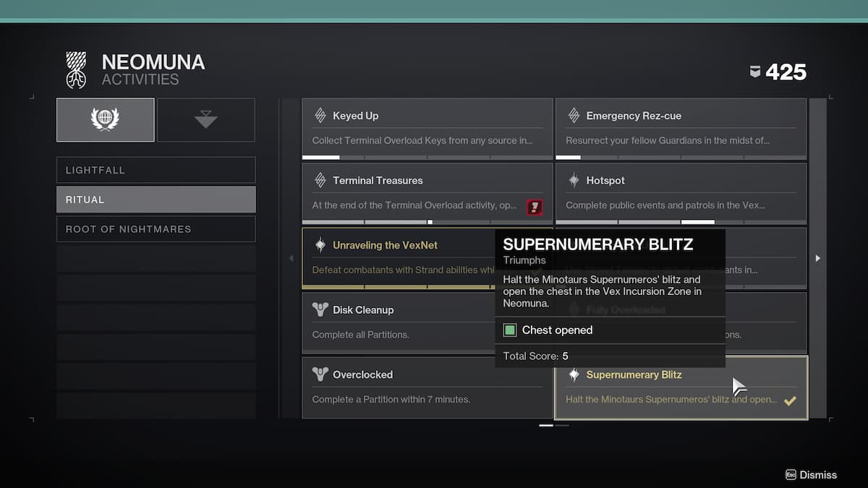Click 'Complete a Partition within 7 minutes.' text
This screenshot has height=488, width=868.
[x=391, y=399]
